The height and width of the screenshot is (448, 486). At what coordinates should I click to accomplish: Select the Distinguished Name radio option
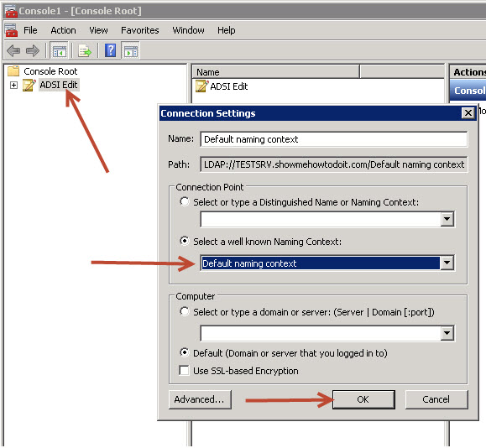(x=185, y=201)
